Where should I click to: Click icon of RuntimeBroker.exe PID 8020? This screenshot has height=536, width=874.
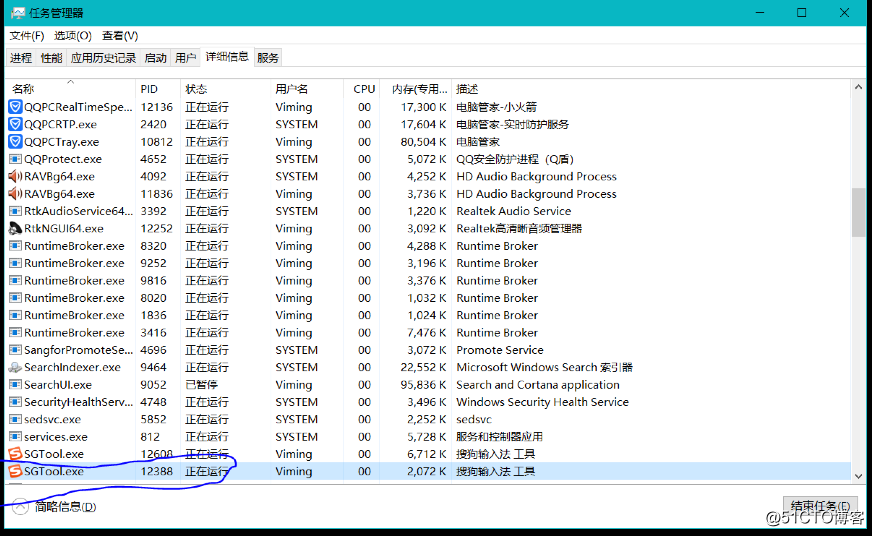(16, 298)
